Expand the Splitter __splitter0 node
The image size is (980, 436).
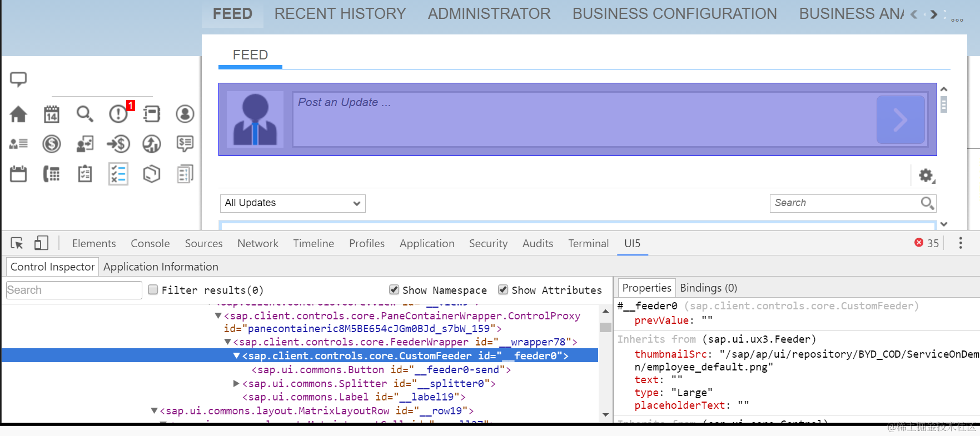(236, 383)
